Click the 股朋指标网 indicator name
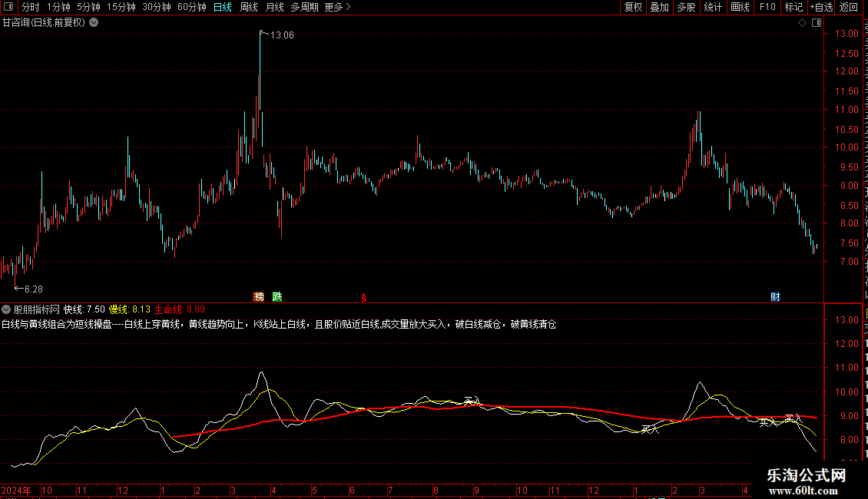The image size is (868, 499). [37, 309]
